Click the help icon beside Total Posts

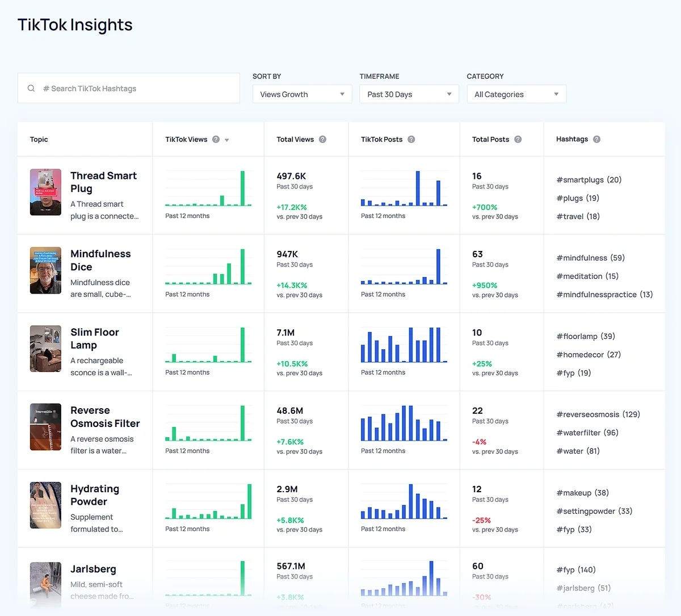pyautogui.click(x=517, y=139)
